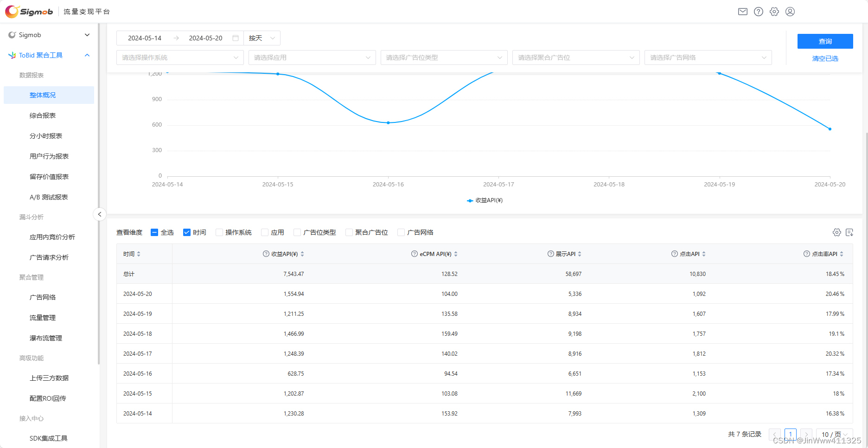Show help for 展示API column
Screen dimensions: 868x448
click(x=551, y=254)
